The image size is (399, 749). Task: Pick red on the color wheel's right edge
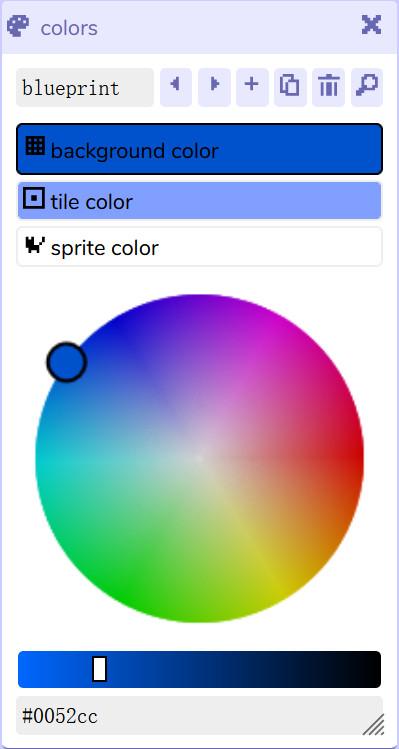click(358, 458)
